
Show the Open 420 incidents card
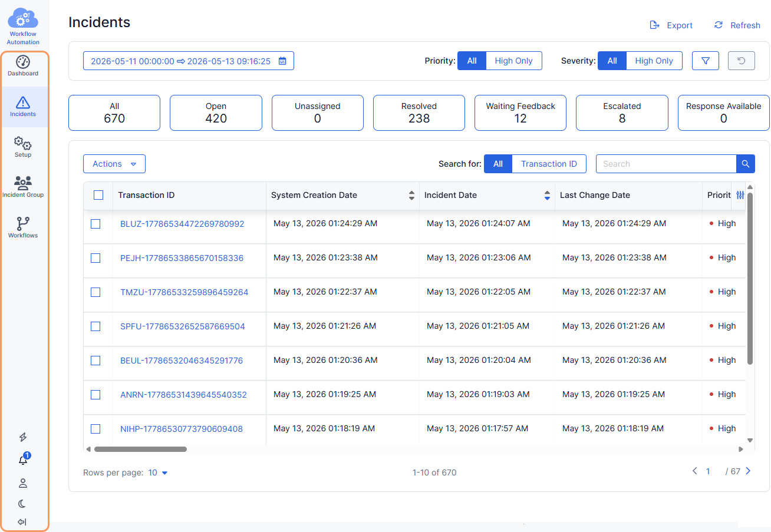(216, 113)
